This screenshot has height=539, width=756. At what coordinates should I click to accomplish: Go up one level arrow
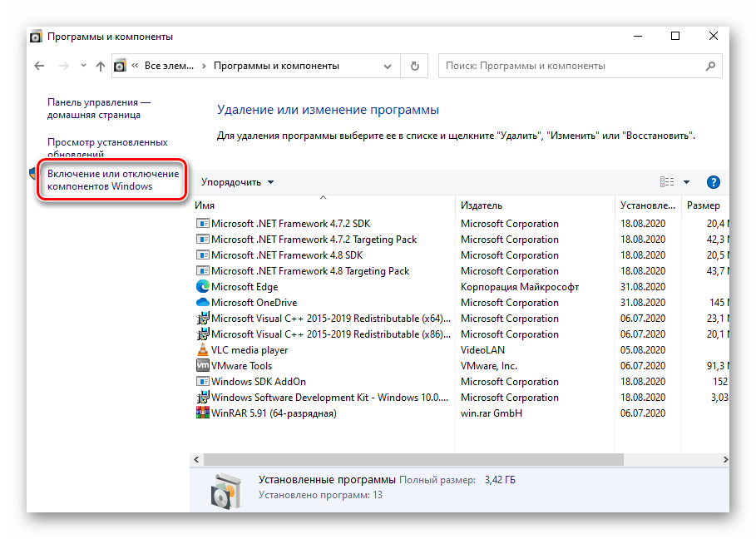point(101,66)
